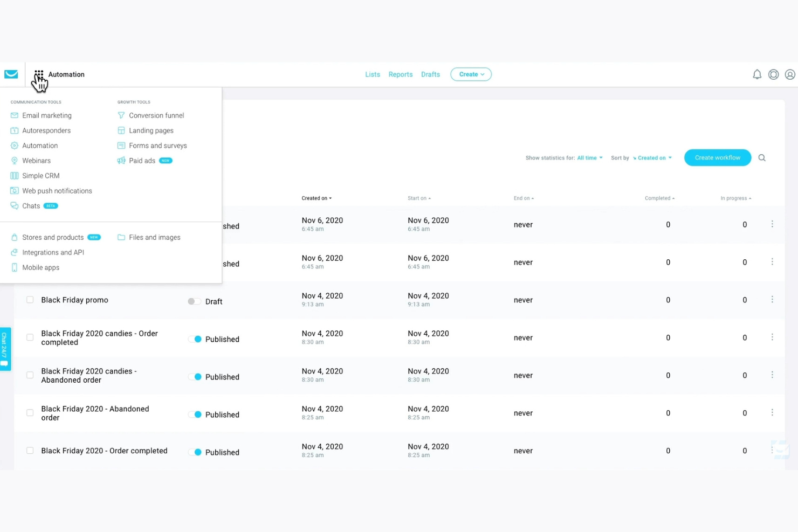Open Forms and surveys
Image resolution: width=798 pixels, height=532 pixels.
click(x=157, y=145)
